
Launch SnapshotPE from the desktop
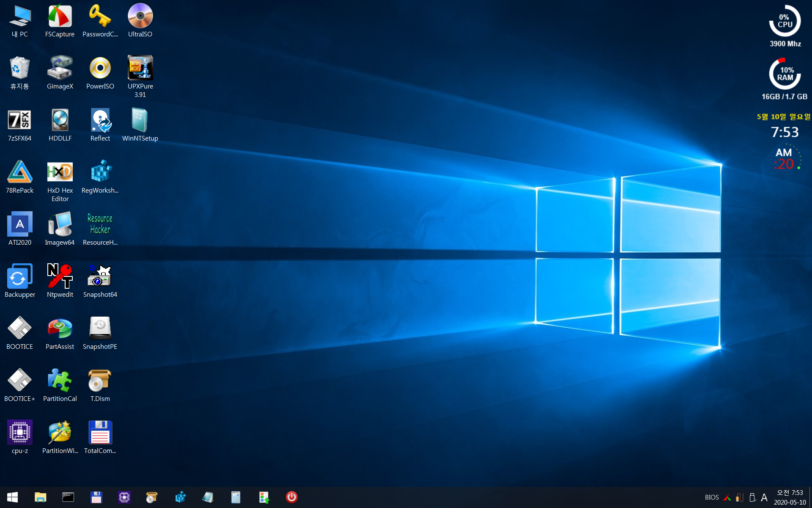(x=100, y=334)
